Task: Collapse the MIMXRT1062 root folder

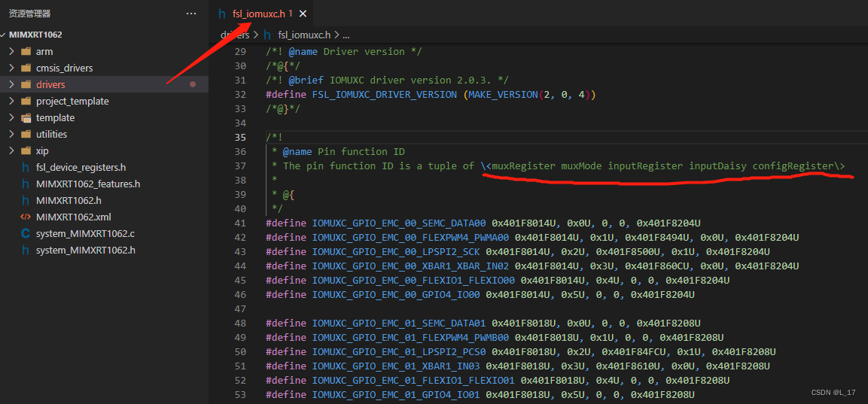Action: tap(4, 35)
